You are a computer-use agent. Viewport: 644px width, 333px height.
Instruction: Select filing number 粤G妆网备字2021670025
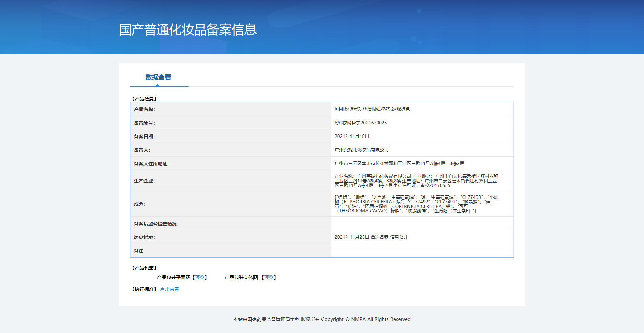point(361,123)
